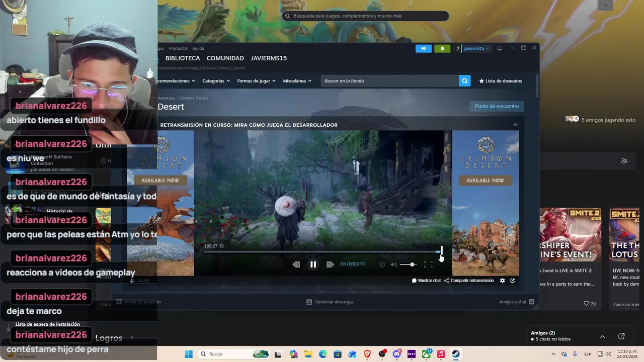The width and height of the screenshot is (644, 362).
Task: Show hidden system tray icons chevron
Action: click(553, 354)
